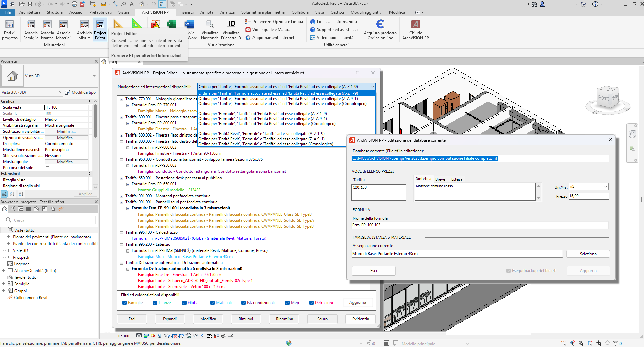
Task: Open the Dati di progetto tool
Action: pyautogui.click(x=10, y=30)
